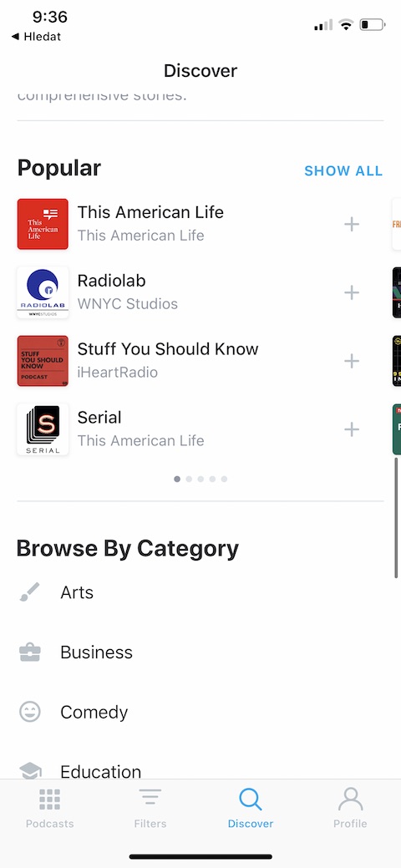Select the Discover tab
The image size is (401, 868).
251,808
